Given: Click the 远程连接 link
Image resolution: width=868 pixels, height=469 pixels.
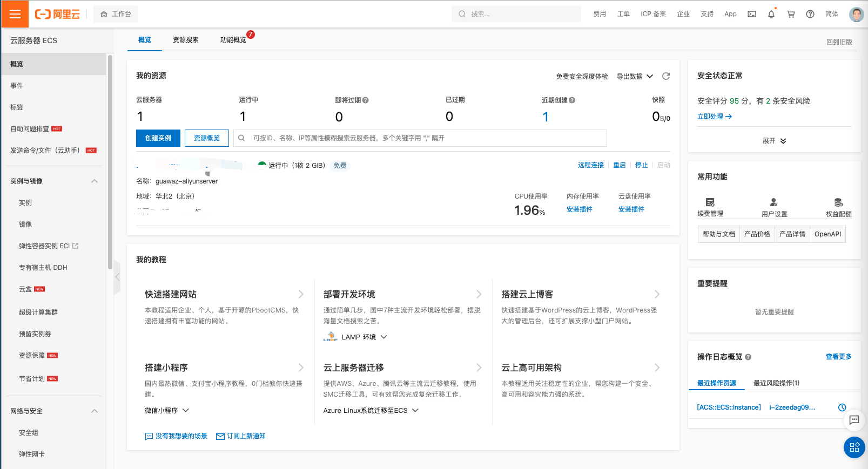Looking at the screenshot, I should click(x=591, y=165).
